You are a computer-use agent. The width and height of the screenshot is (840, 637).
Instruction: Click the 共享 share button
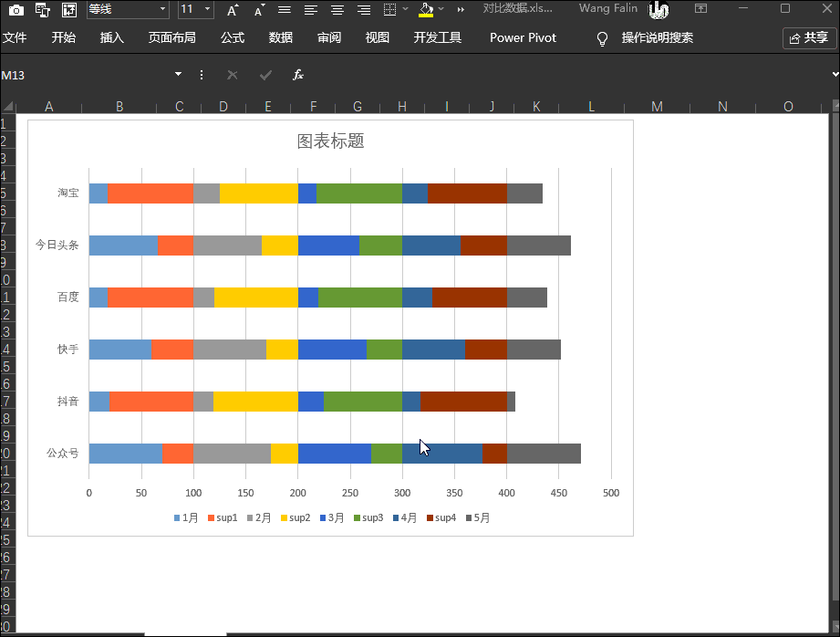(x=810, y=38)
